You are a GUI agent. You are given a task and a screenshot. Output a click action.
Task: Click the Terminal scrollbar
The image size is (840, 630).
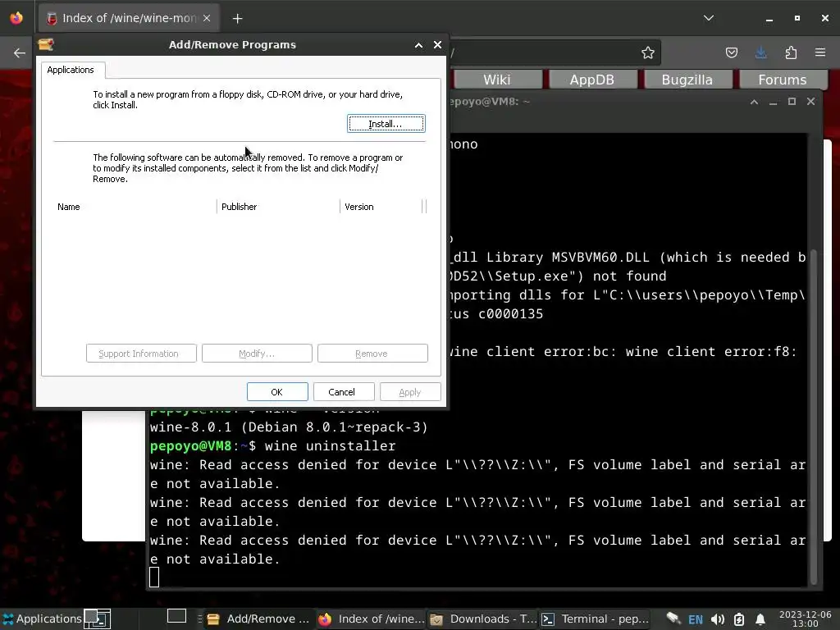(814, 417)
